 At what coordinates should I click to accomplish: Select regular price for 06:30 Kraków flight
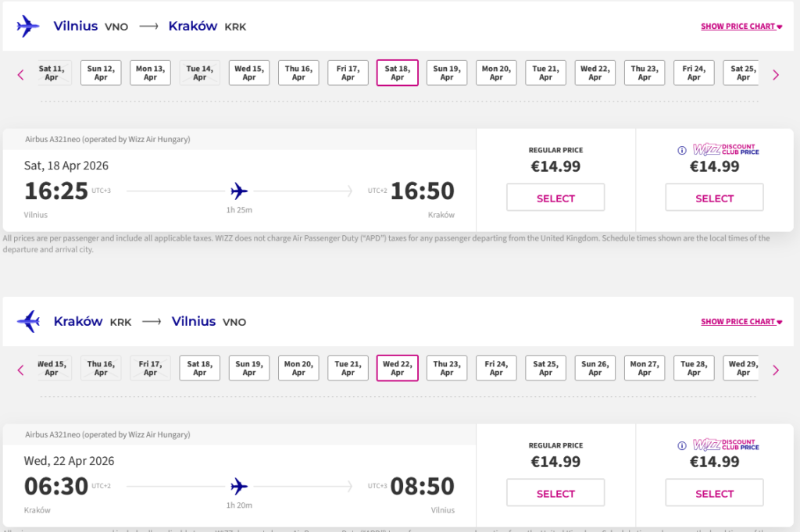click(555, 494)
